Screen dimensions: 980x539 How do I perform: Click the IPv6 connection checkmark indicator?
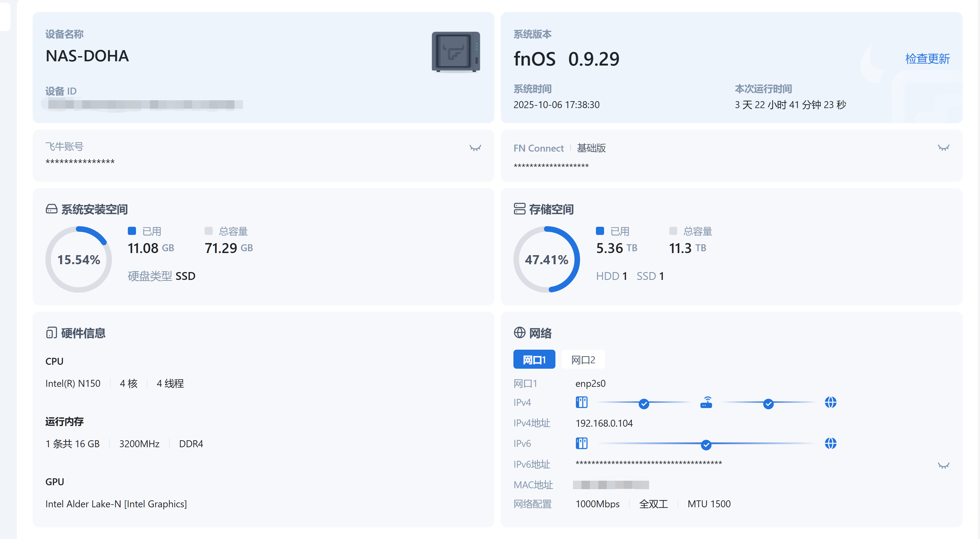[706, 445]
